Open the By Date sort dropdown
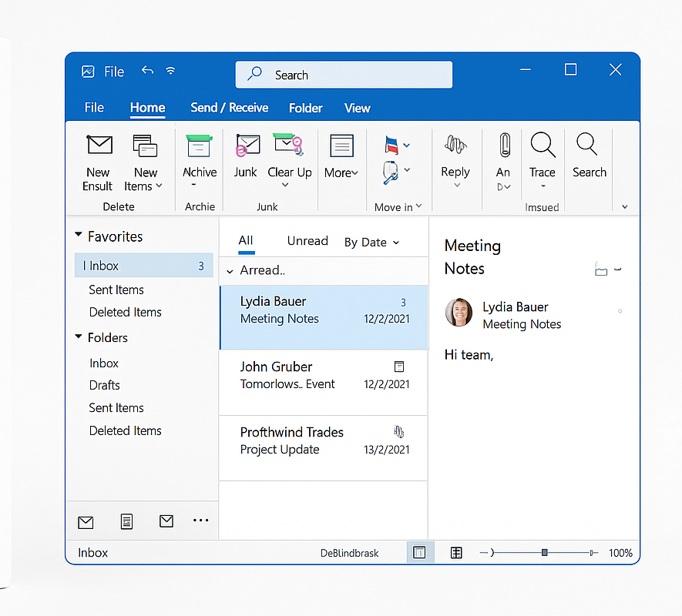 pos(371,242)
